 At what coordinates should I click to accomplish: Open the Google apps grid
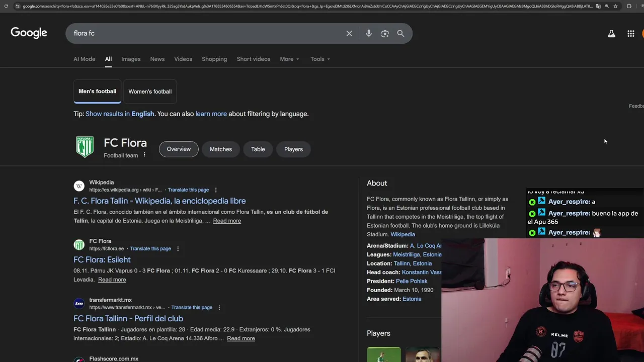[x=631, y=34]
